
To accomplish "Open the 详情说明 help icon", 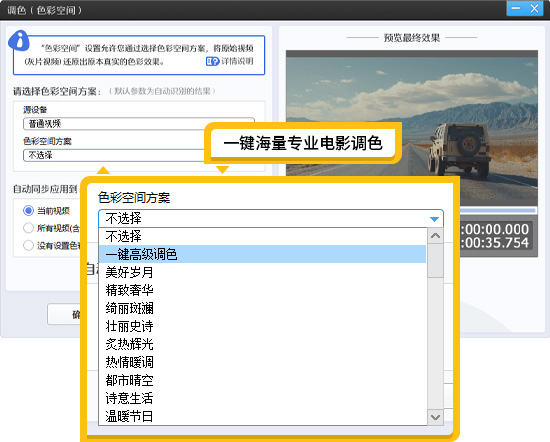I will point(212,62).
